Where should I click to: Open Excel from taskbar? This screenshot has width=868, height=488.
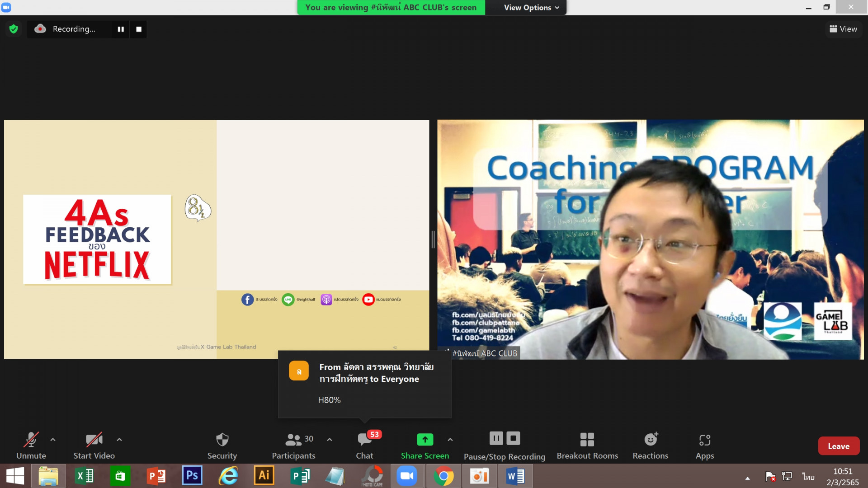pos(84,476)
